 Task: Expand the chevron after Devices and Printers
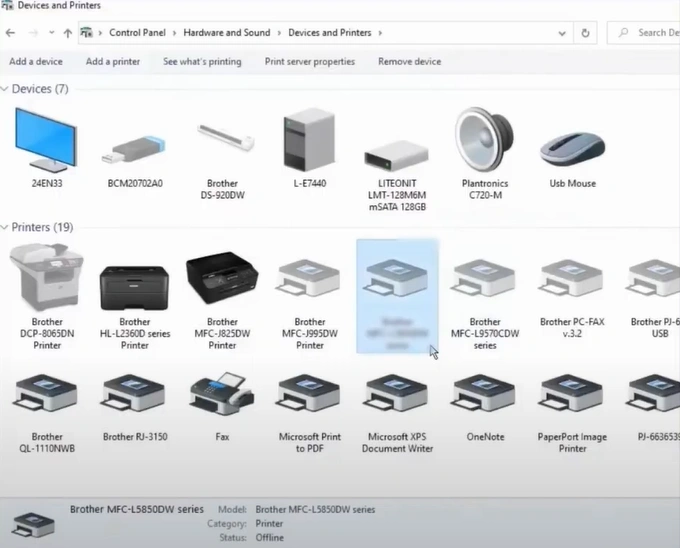[381, 33]
